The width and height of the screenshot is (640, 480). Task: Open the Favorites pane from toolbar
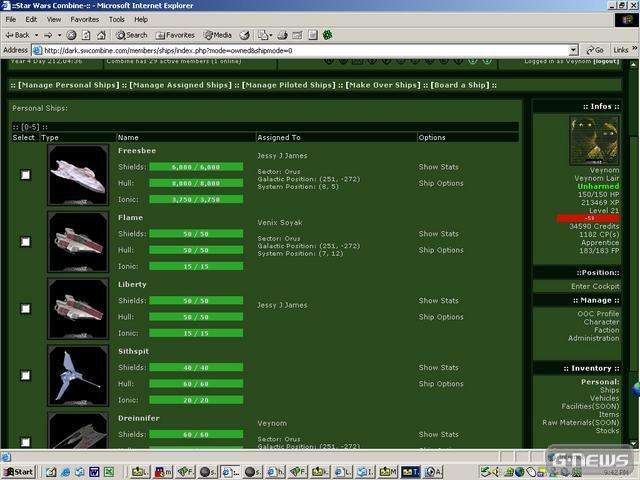[x=175, y=35]
